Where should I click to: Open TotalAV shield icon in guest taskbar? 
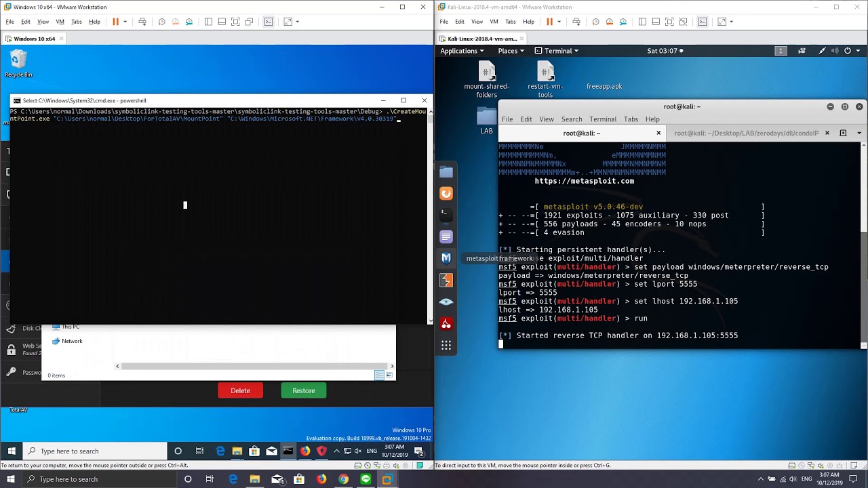pos(322,451)
